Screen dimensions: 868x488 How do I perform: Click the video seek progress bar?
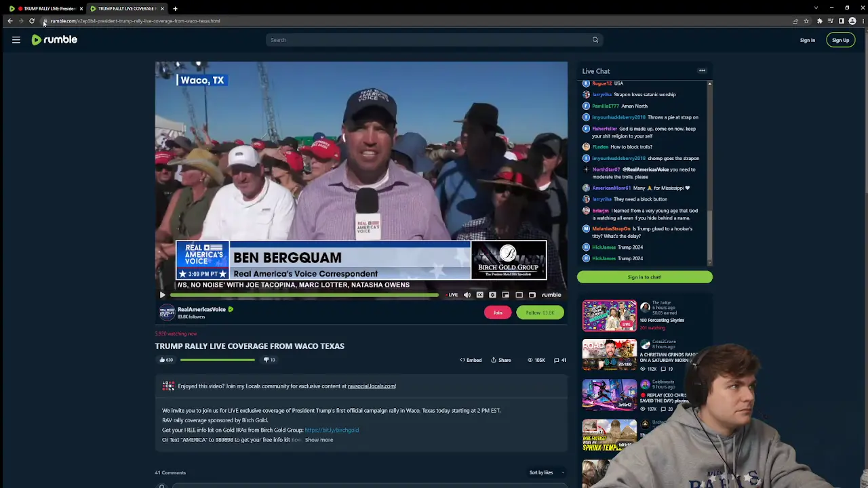click(x=305, y=294)
